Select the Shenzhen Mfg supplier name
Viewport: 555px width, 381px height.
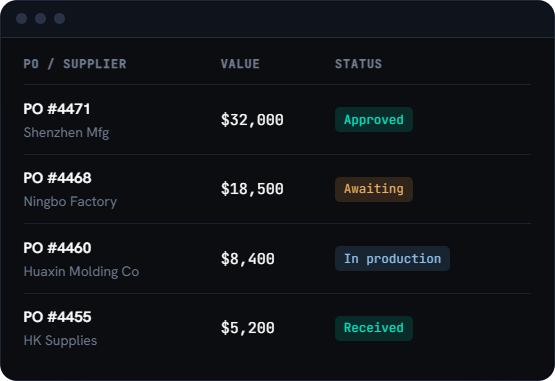pos(66,133)
